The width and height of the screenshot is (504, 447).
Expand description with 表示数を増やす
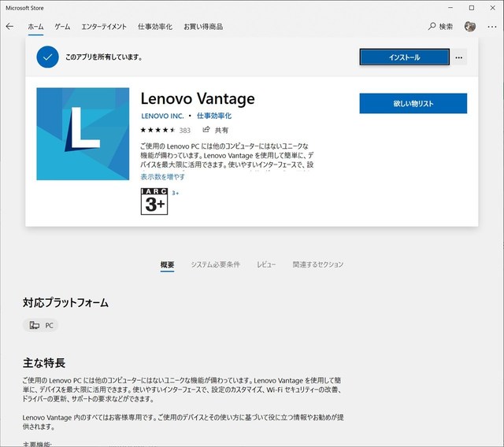point(163,176)
